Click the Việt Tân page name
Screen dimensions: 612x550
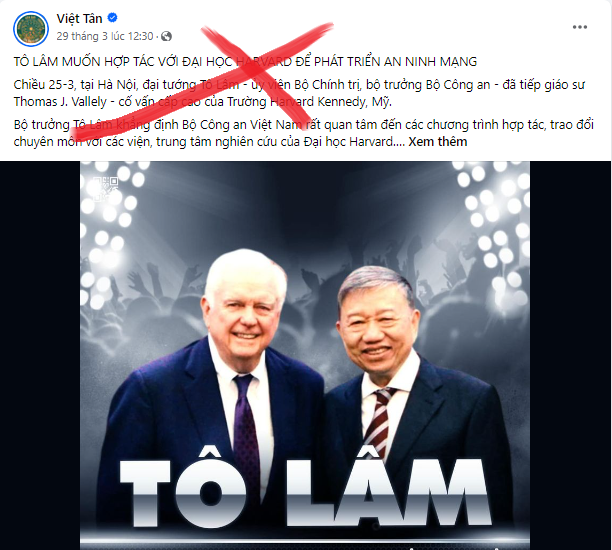79,18
